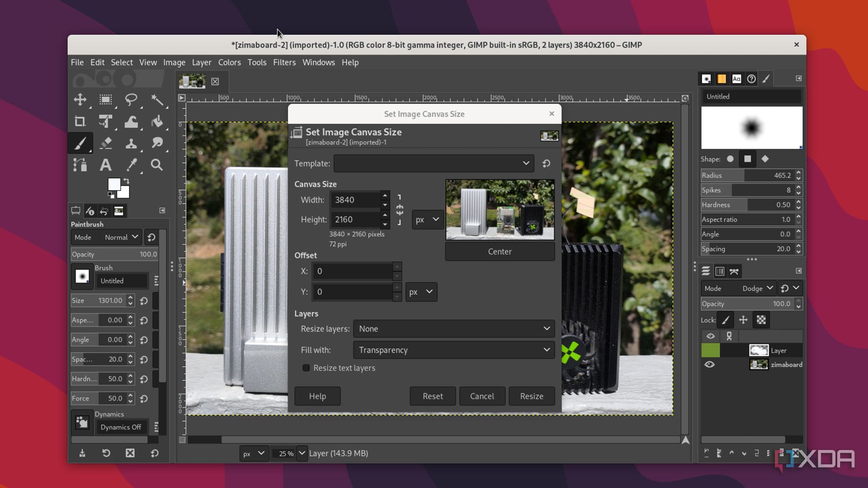The width and height of the screenshot is (868, 488).
Task: Select the Bucket Fill tool
Action: (x=157, y=122)
